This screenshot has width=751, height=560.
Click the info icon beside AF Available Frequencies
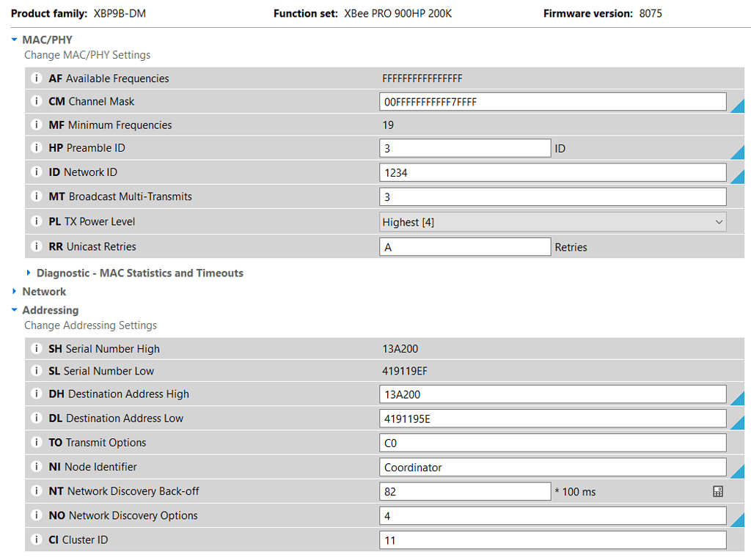[36, 78]
